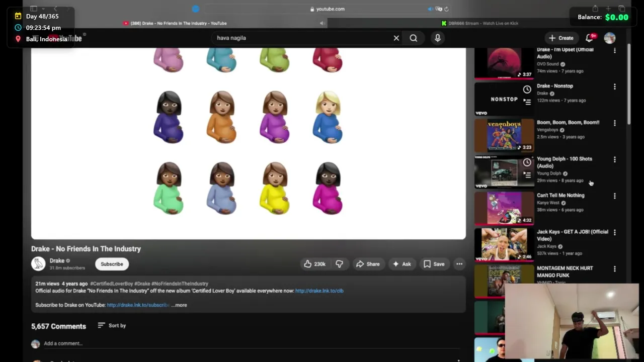This screenshot has height=362, width=644.
Task: Open a new tab with the plus button
Action: (x=608, y=9)
